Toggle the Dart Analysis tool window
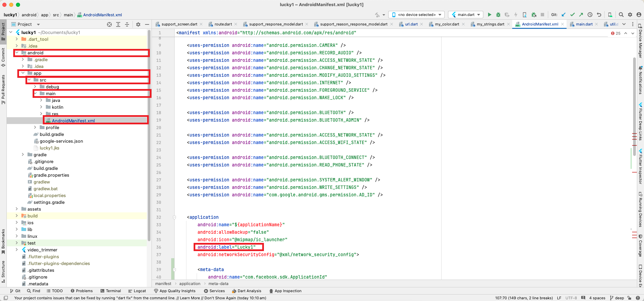 pyautogui.click(x=247, y=291)
